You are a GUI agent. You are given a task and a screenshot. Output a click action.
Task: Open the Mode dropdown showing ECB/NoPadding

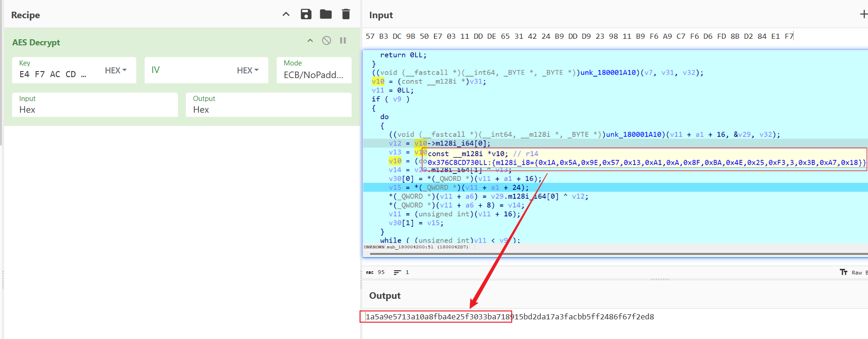(x=314, y=75)
